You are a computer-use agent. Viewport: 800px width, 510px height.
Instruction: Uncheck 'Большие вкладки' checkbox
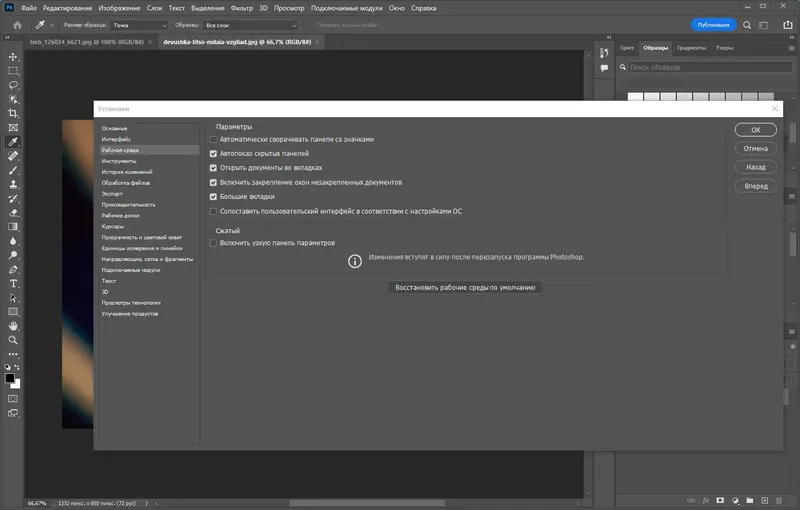pyautogui.click(x=213, y=197)
